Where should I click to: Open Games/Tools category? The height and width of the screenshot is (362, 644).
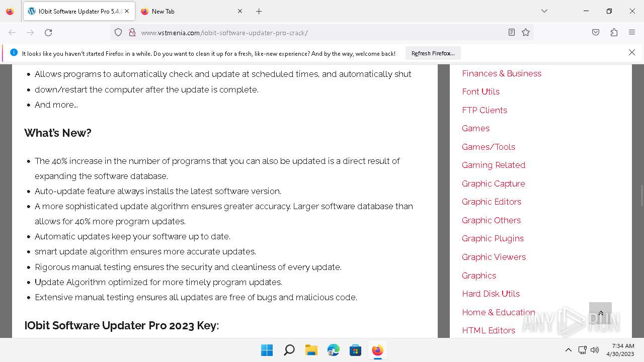(x=489, y=147)
